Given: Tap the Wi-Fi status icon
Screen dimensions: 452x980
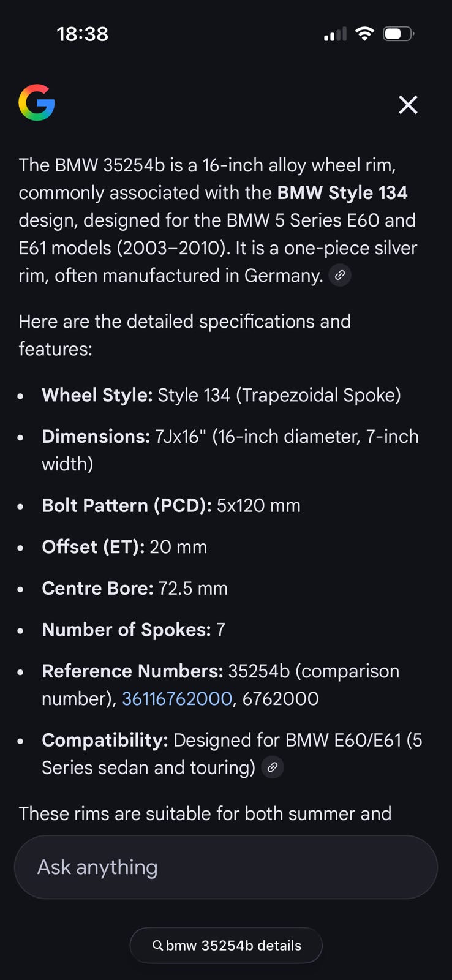Looking at the screenshot, I should point(364,34).
